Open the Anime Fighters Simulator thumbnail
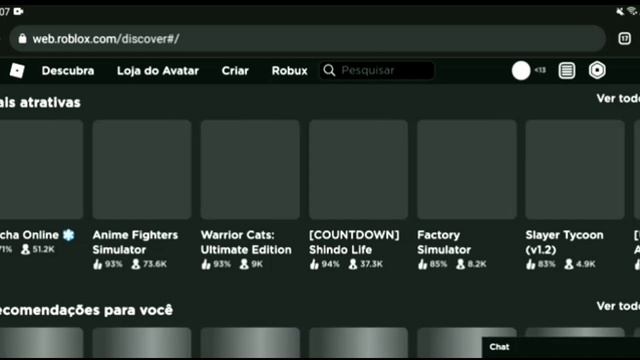Viewport: 640px width, 360px height. [x=142, y=169]
